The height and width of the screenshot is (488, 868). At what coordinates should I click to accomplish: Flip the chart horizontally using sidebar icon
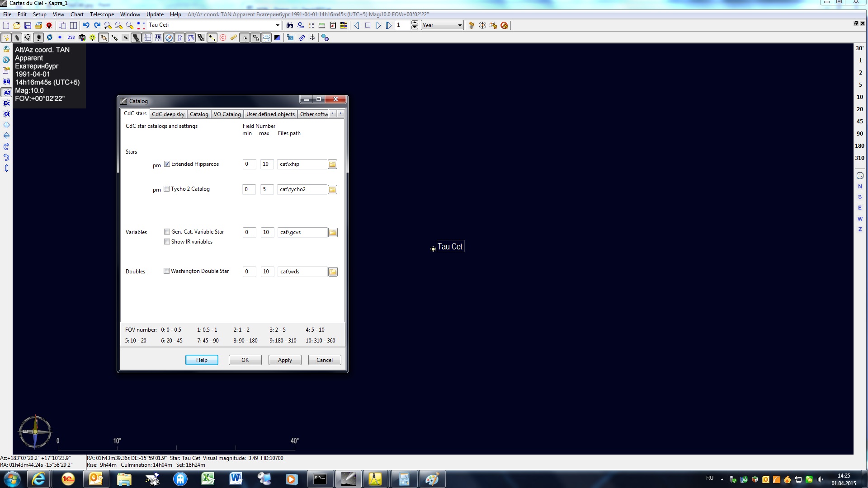click(6, 125)
